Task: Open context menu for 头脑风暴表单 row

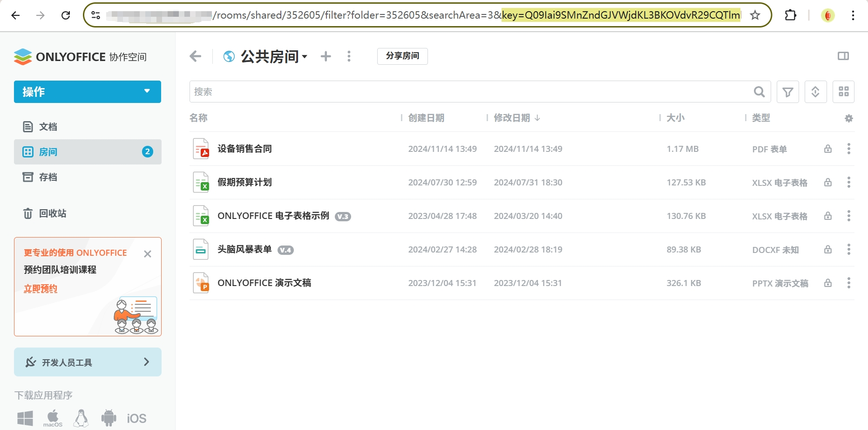Action: (849, 249)
